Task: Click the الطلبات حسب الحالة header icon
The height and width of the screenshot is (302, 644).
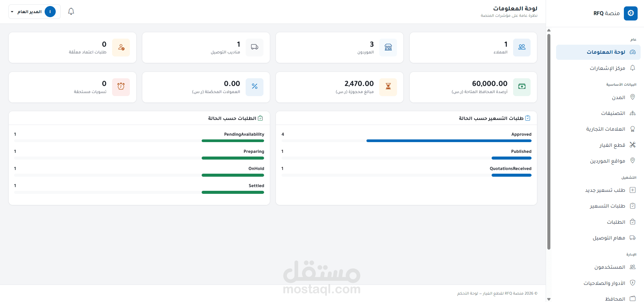Action: click(x=260, y=118)
